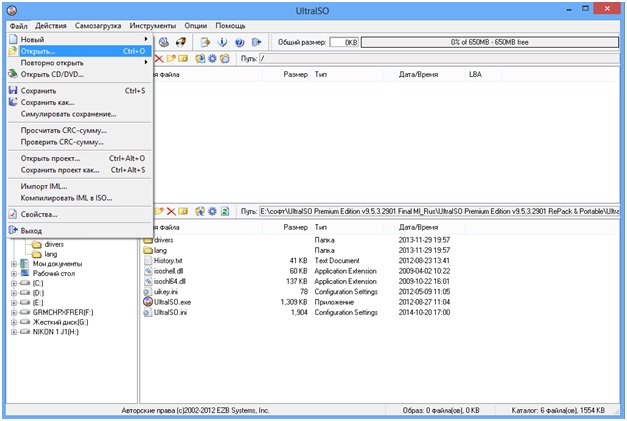627x421 pixels.
Task: Select lang folder in the tree
Action: tap(51, 254)
